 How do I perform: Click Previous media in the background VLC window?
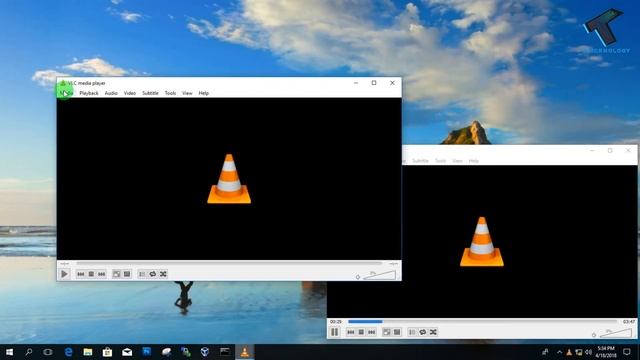tap(351, 332)
